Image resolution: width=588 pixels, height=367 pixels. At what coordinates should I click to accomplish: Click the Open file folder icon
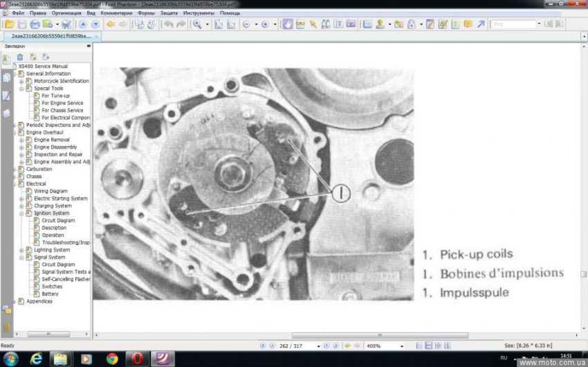pos(10,24)
